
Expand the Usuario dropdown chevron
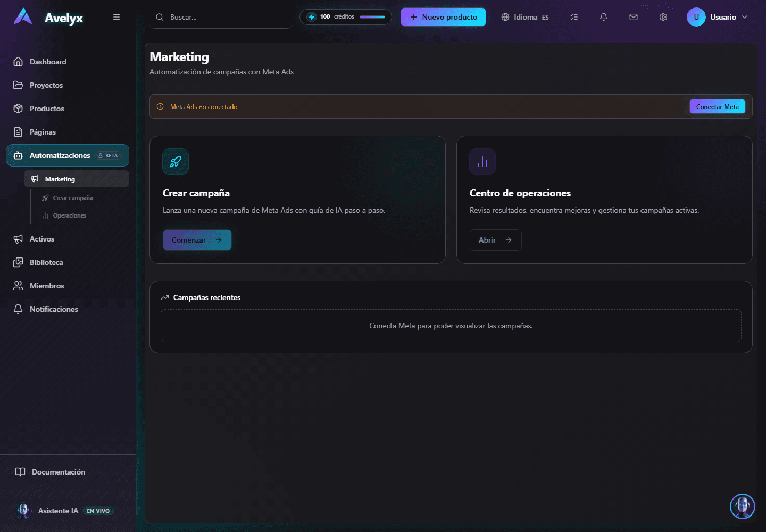tap(745, 17)
